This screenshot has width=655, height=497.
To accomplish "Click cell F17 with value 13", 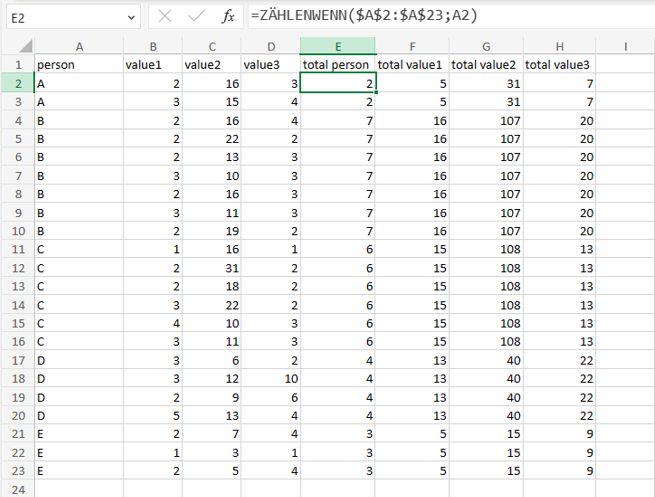I will click(412, 360).
